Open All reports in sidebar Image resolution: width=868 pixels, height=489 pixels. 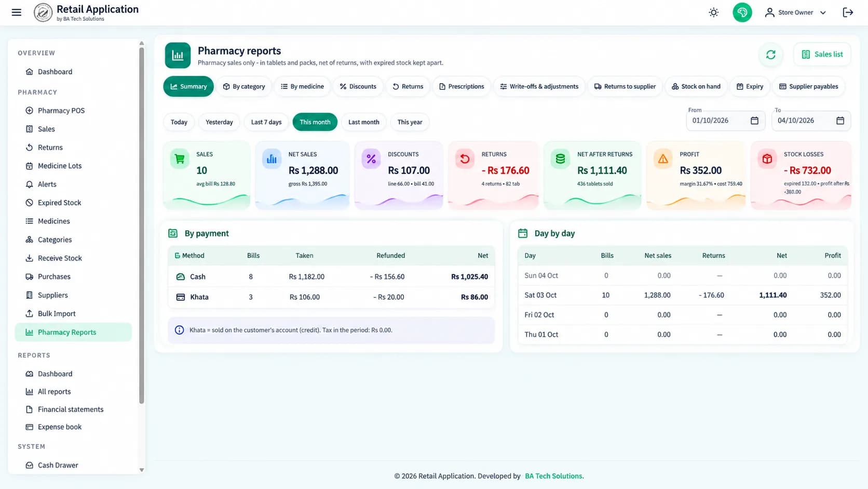(x=73, y=392)
